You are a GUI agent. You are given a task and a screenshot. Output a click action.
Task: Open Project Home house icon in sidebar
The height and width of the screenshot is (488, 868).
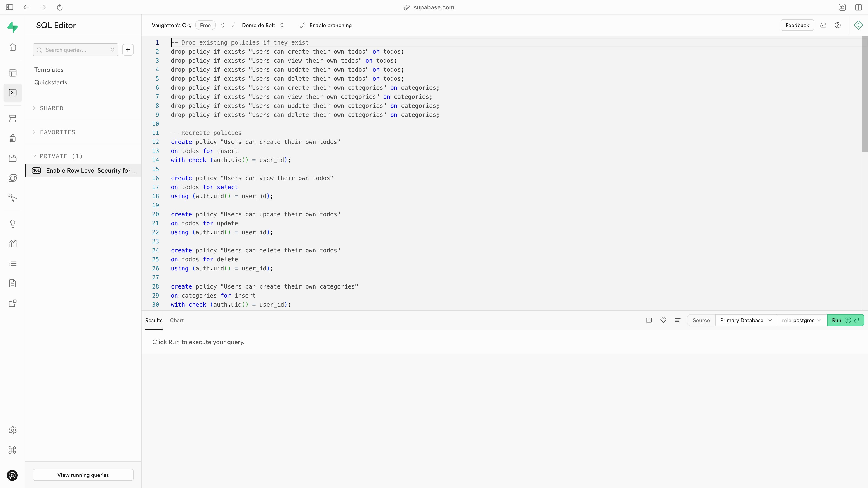click(x=12, y=47)
